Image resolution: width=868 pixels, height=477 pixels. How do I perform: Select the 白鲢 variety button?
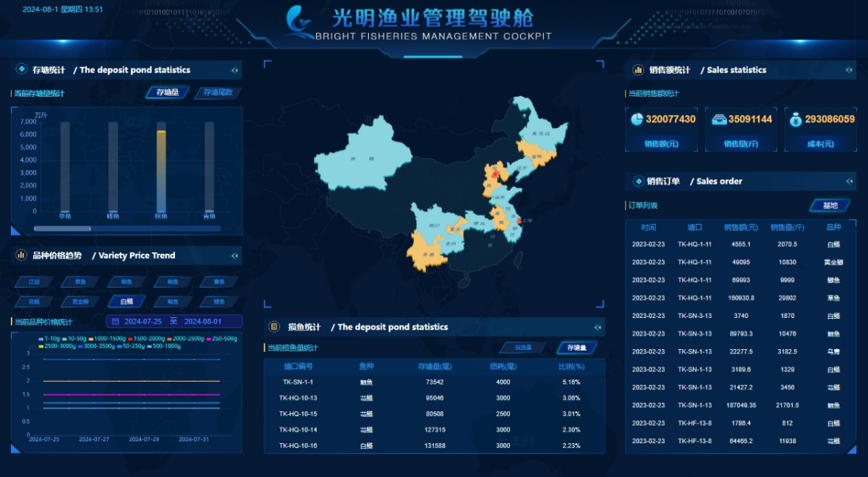pyautogui.click(x=127, y=301)
